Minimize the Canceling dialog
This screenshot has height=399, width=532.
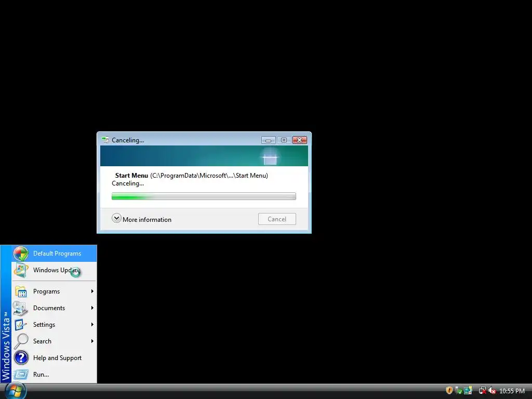click(268, 140)
